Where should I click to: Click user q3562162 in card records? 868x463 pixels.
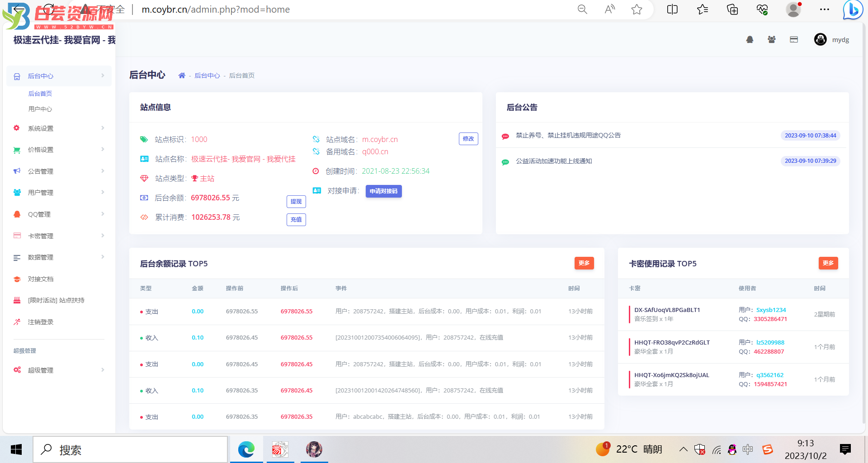pyautogui.click(x=770, y=375)
